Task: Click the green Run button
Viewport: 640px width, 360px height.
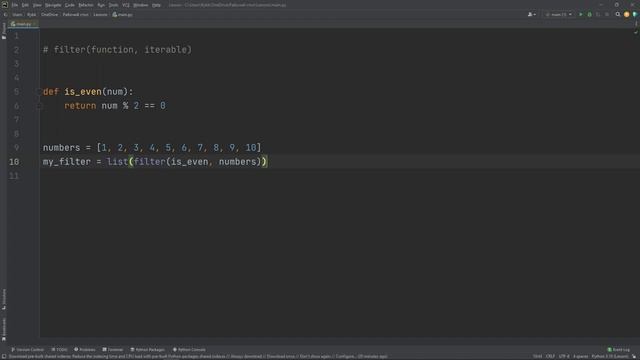Action: coord(581,15)
